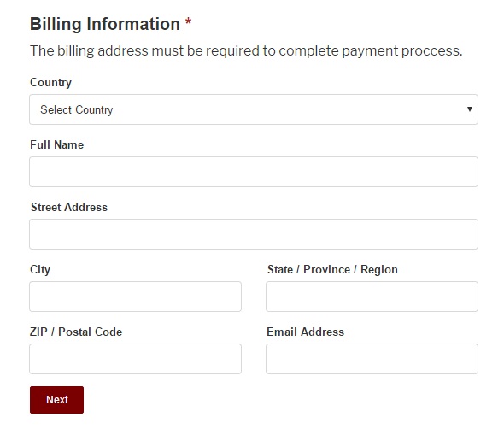Click into the Street Address field
Screen dimensions: 504x429
tap(254, 234)
